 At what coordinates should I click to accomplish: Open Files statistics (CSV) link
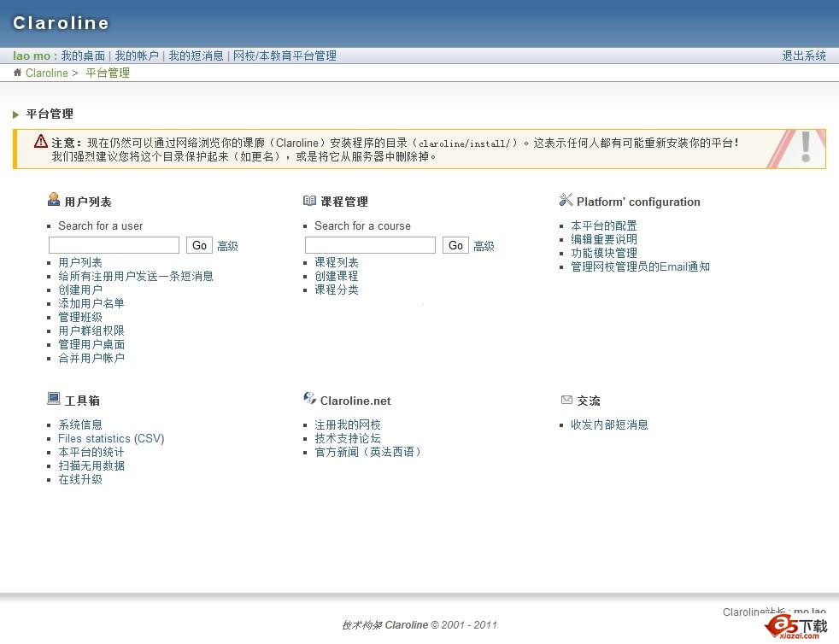[x=111, y=438]
